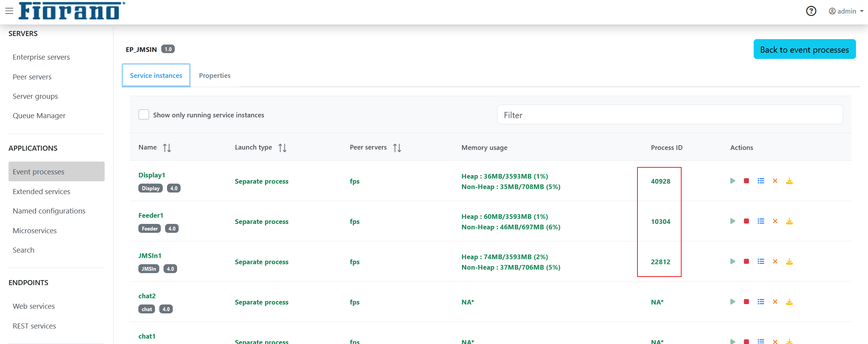The image size is (868, 344).
Task: Click into the Filter input field
Action: point(670,115)
